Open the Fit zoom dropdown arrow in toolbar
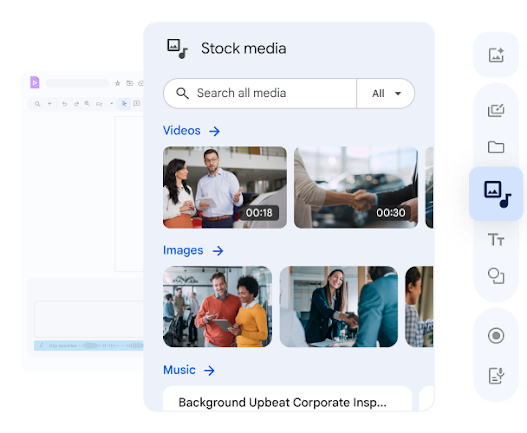527x433 pixels. coord(112,104)
